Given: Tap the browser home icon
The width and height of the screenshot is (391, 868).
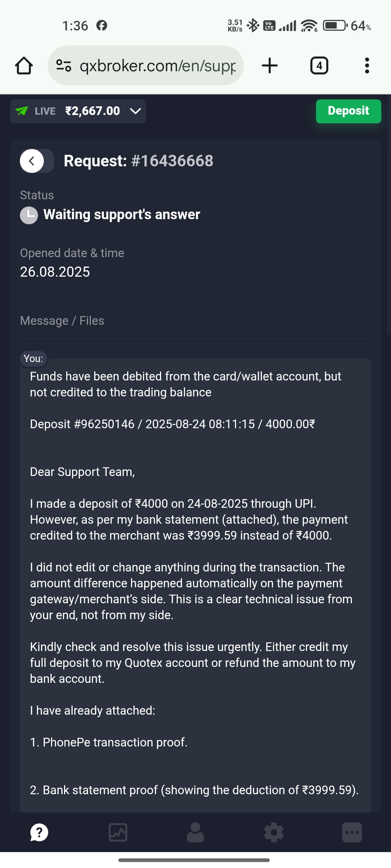Looking at the screenshot, I should tap(24, 66).
